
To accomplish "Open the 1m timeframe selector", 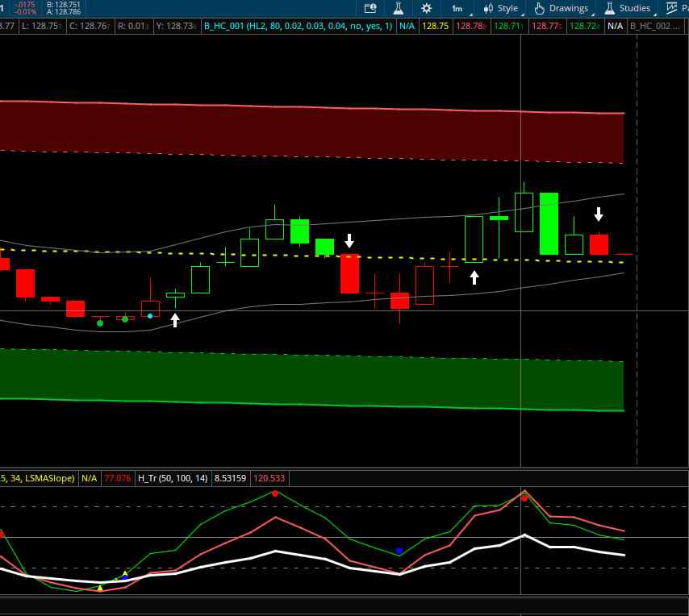I will click(457, 8).
